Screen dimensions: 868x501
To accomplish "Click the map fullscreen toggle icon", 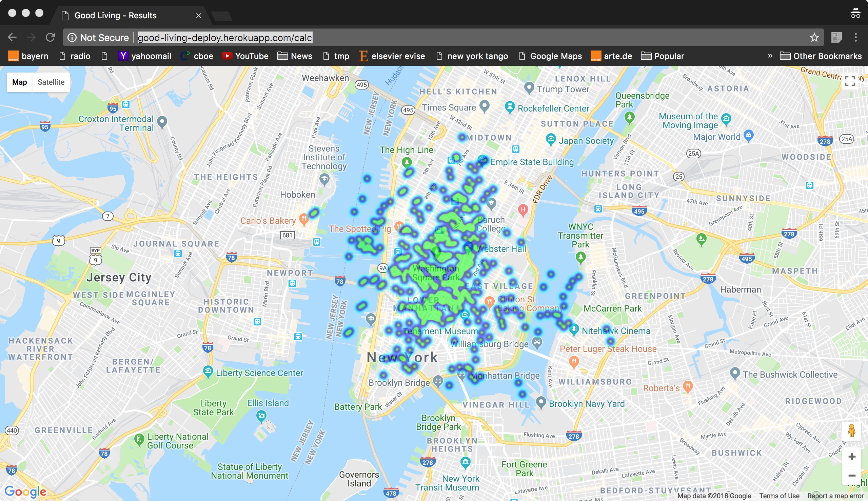I will (x=849, y=81).
